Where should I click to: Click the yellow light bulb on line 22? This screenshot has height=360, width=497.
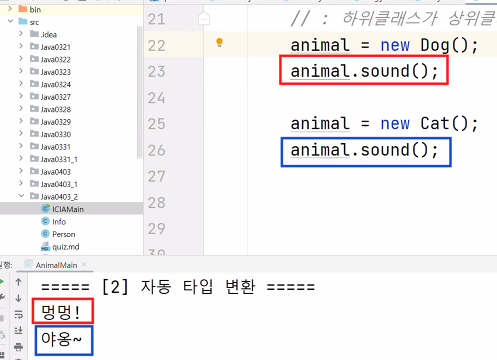click(219, 42)
